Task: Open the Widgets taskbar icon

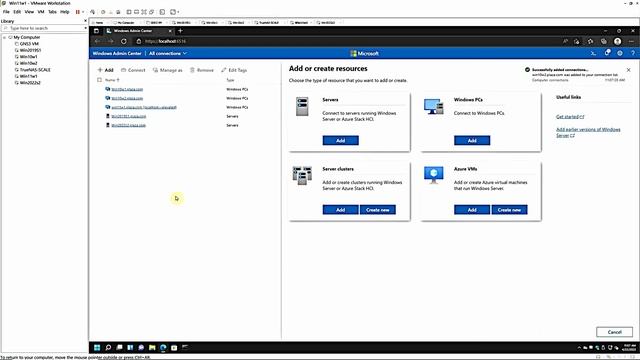Action: coord(130,347)
